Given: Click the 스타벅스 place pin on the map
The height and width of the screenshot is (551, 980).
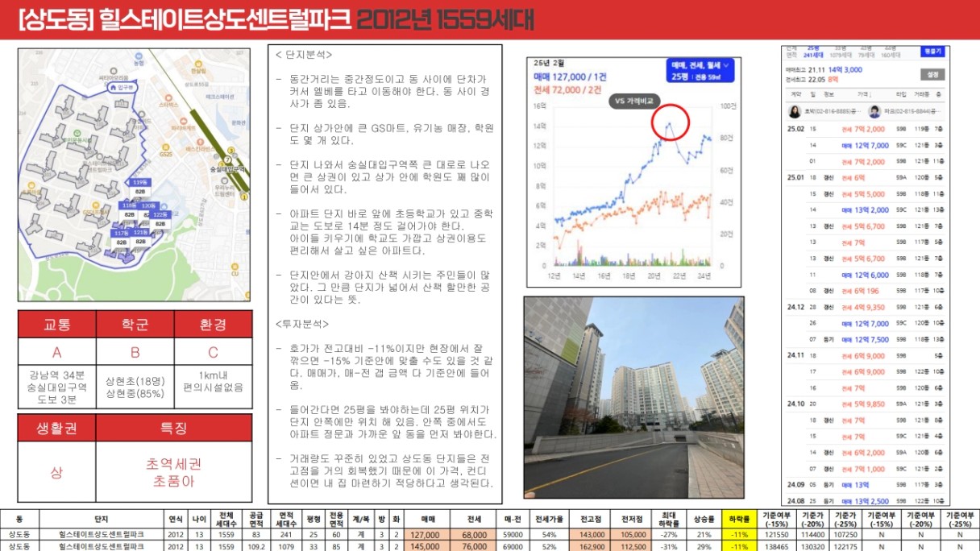Looking at the screenshot, I should pos(167,97).
